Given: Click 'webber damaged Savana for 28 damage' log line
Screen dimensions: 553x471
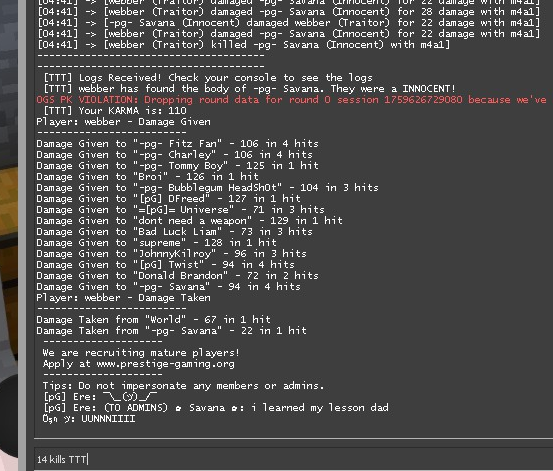Looking at the screenshot, I should click(288, 12).
